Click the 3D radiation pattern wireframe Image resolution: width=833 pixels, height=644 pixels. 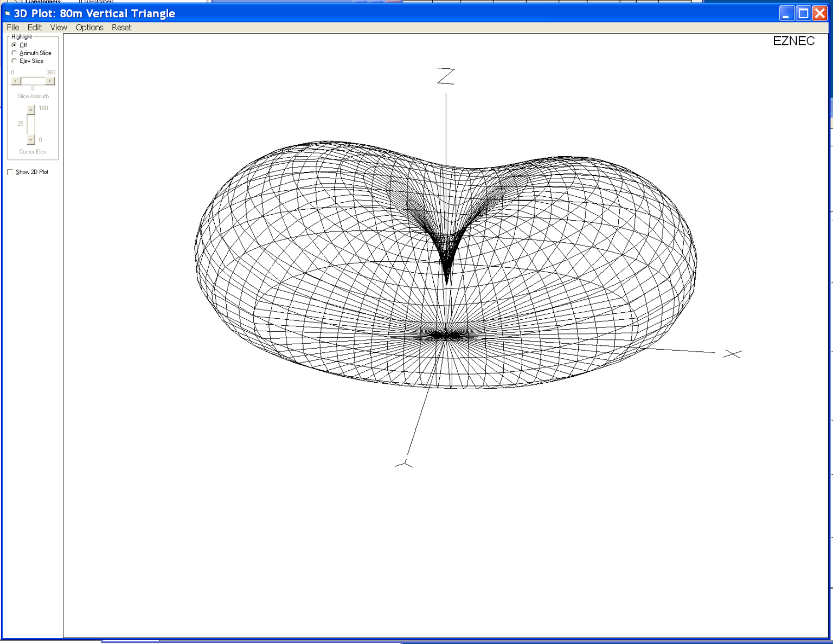[446, 265]
